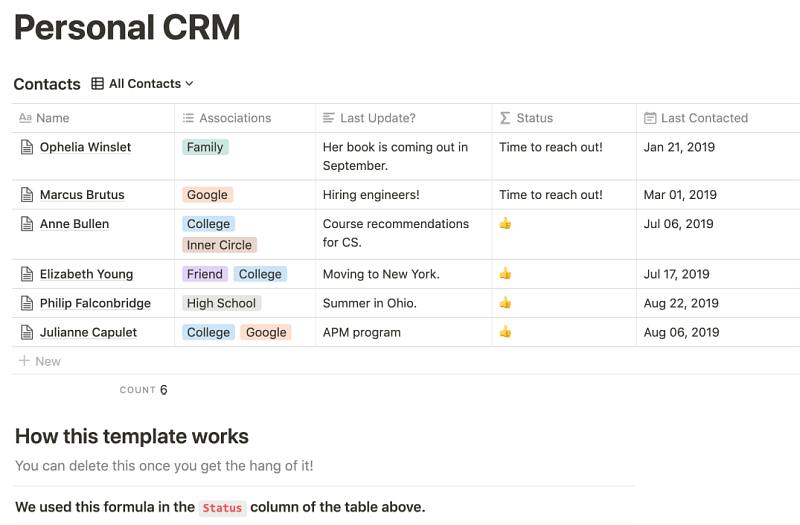Select the Family tag for Ophelia Winslet

[x=205, y=147]
